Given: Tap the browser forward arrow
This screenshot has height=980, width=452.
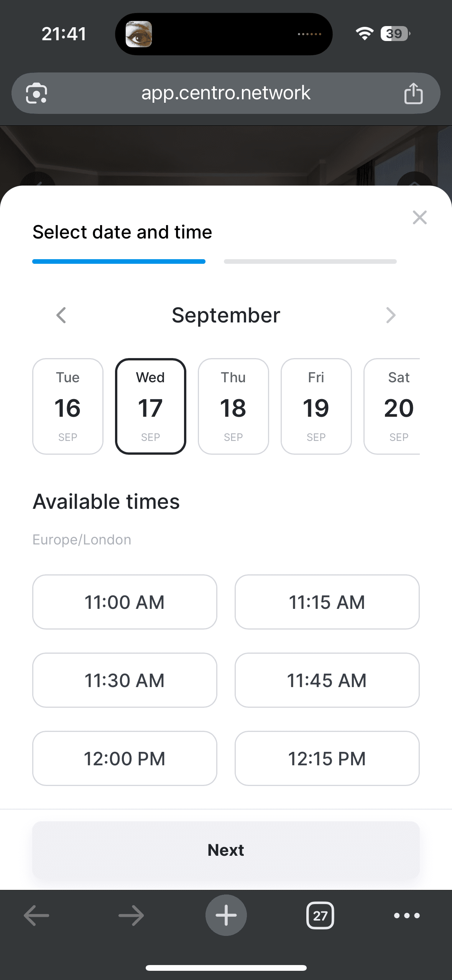Looking at the screenshot, I should (131, 916).
